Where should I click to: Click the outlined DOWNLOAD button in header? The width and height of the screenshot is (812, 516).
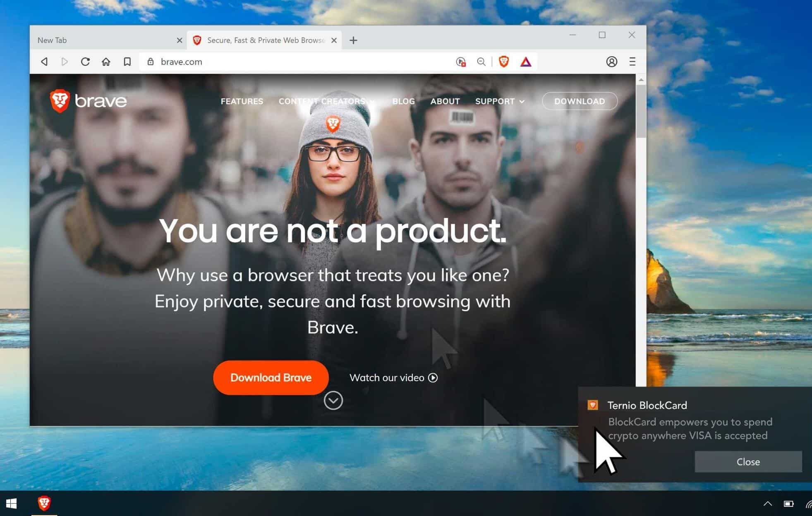[x=580, y=101]
